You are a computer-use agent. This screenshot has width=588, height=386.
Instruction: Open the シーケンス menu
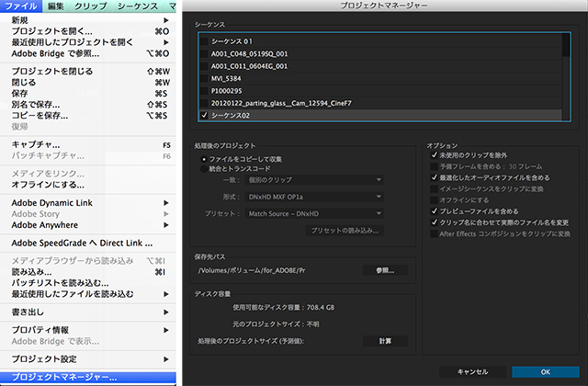coord(138,6)
